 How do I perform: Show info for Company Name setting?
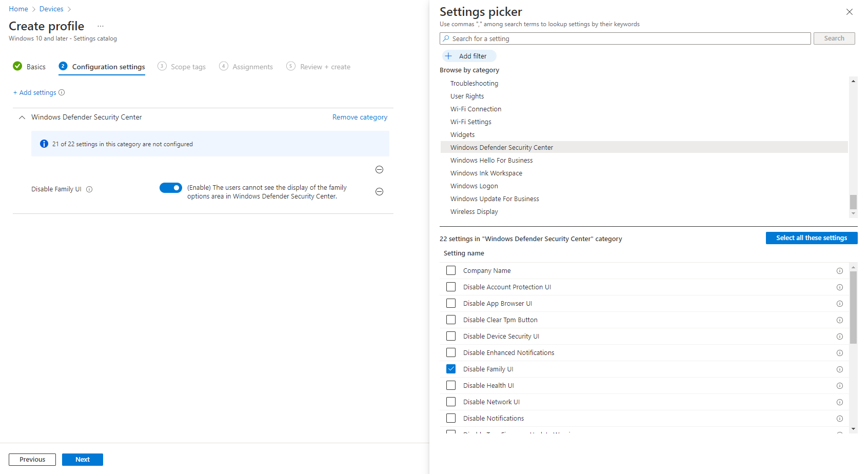[x=840, y=271]
